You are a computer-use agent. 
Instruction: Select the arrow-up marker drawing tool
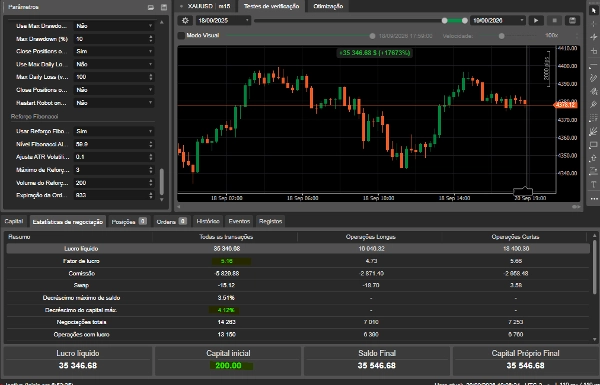(593, 158)
